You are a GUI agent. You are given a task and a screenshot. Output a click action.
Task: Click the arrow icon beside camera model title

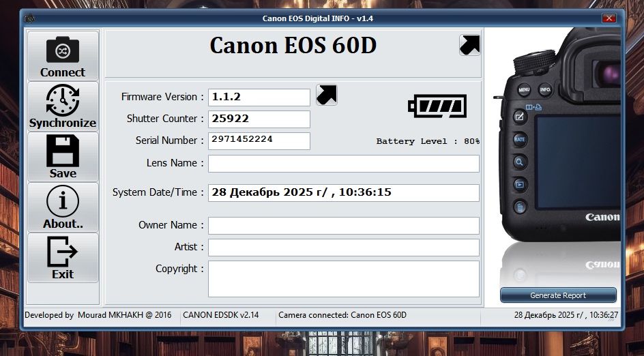click(x=470, y=45)
